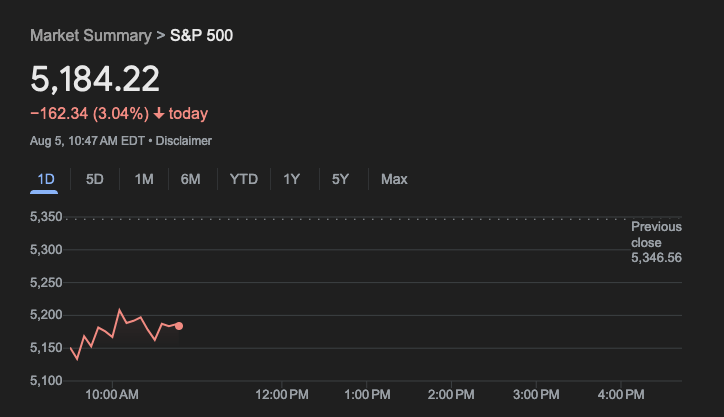Switch to the 5D chart tab
The height and width of the screenshot is (417, 724).
click(x=95, y=180)
